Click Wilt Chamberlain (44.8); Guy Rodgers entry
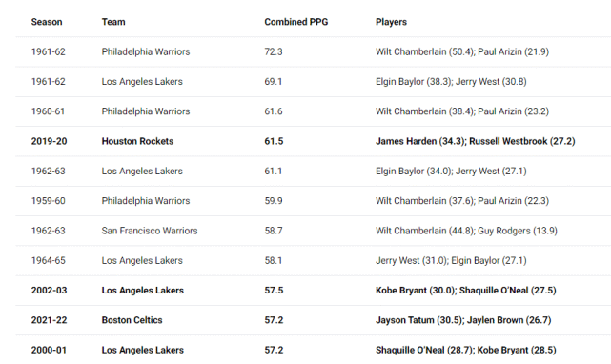 [x=466, y=231]
